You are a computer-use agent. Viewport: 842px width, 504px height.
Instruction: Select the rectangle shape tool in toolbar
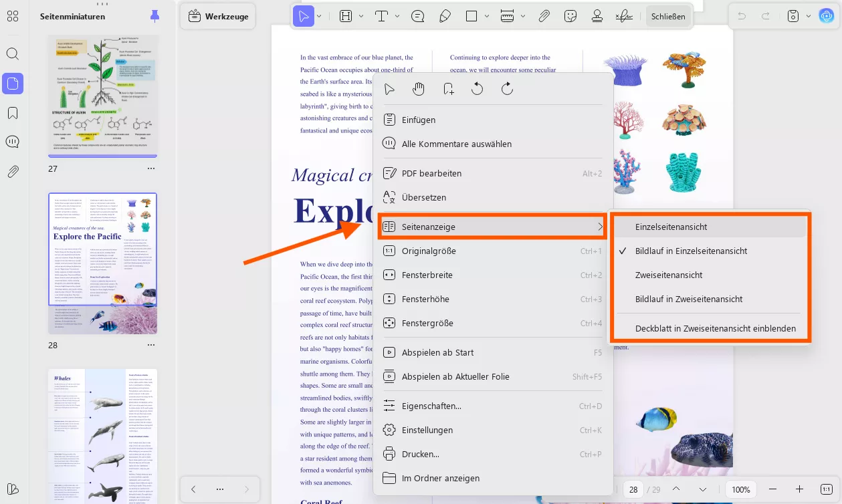pyautogui.click(x=471, y=16)
